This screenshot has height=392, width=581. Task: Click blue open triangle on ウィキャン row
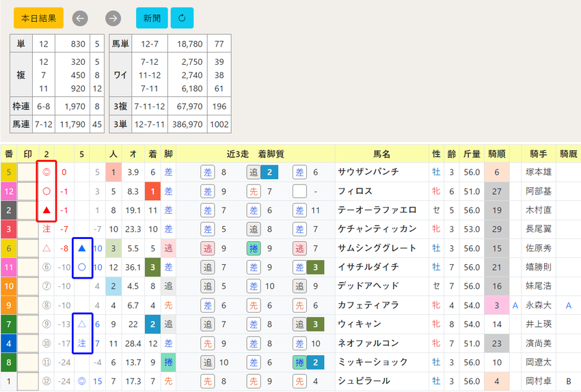(x=82, y=324)
